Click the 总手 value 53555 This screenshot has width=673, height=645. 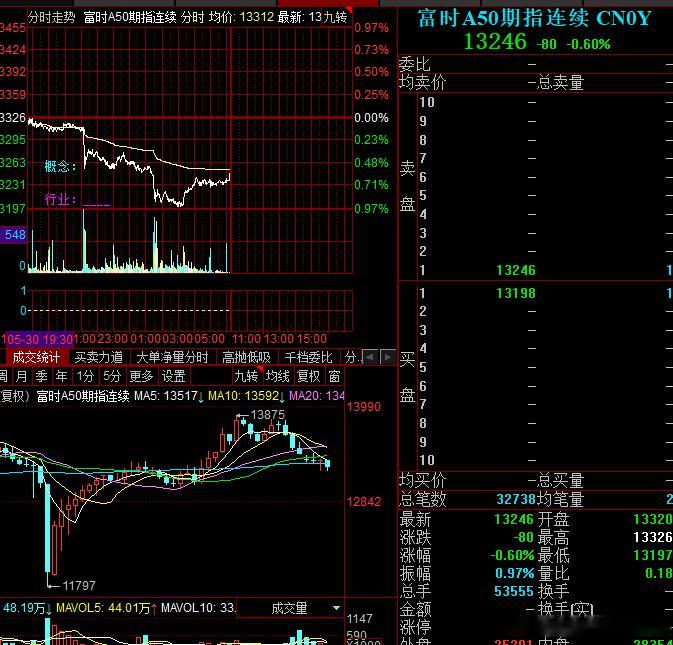click(x=514, y=591)
